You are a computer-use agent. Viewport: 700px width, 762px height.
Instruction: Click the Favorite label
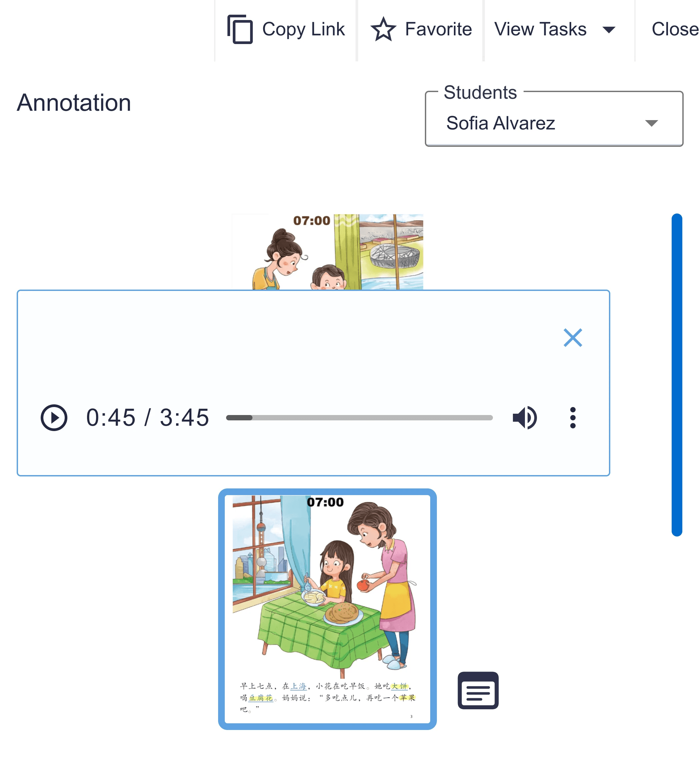[438, 29]
